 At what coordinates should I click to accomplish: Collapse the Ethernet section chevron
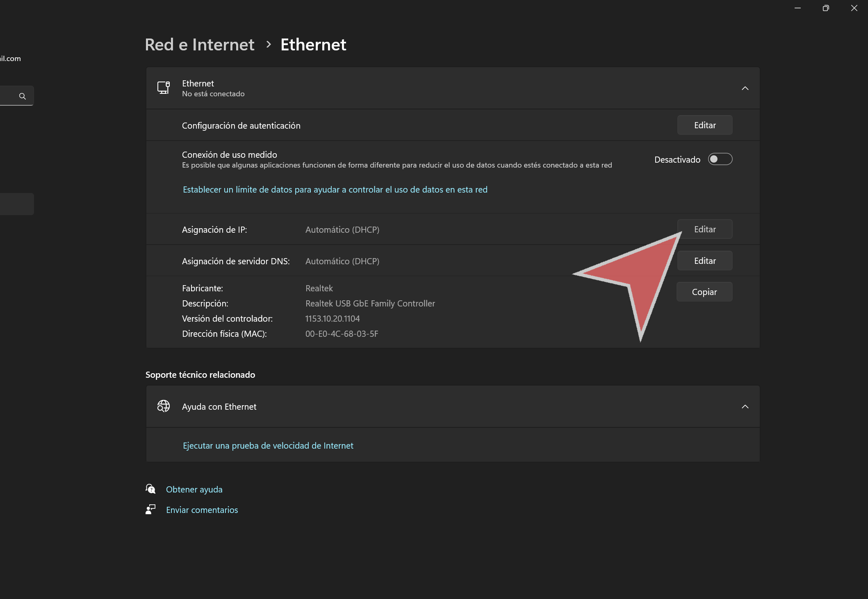(x=745, y=88)
